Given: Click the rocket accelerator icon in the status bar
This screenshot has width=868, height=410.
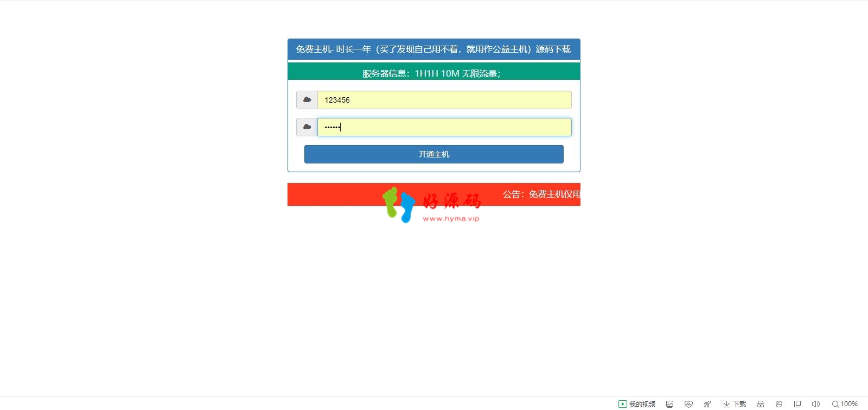Looking at the screenshot, I should pos(707,404).
